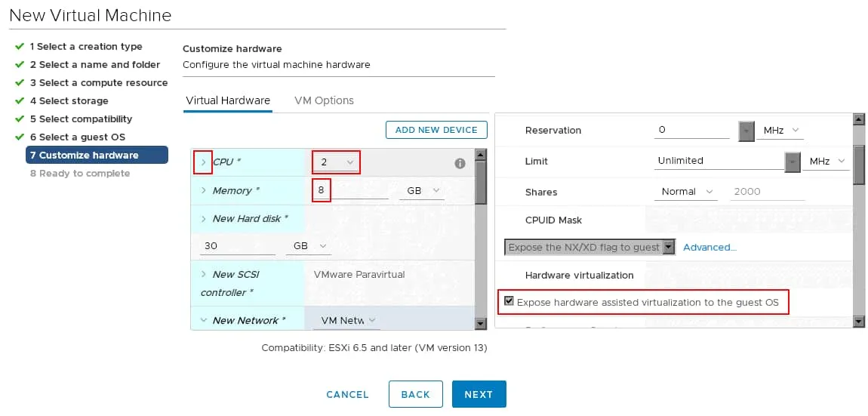Click the scroll up arrow in the right panel
This screenshot has height=416, width=868.
coord(858,119)
